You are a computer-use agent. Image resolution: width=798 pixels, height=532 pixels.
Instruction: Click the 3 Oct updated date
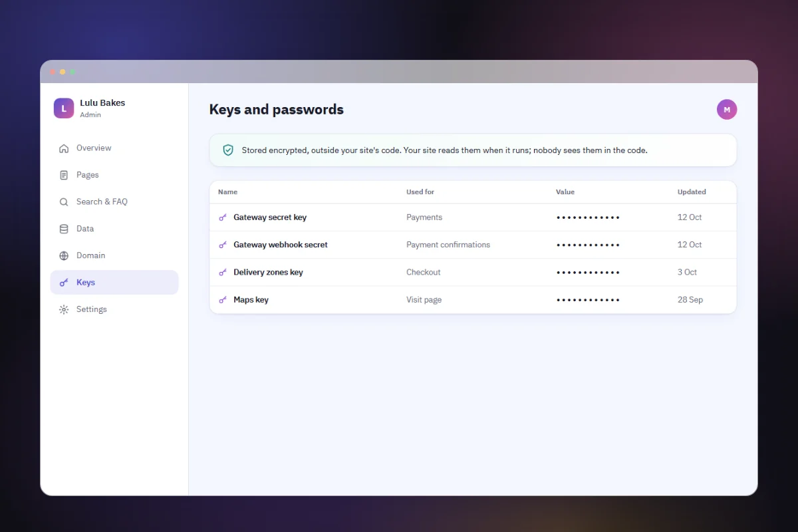click(687, 273)
